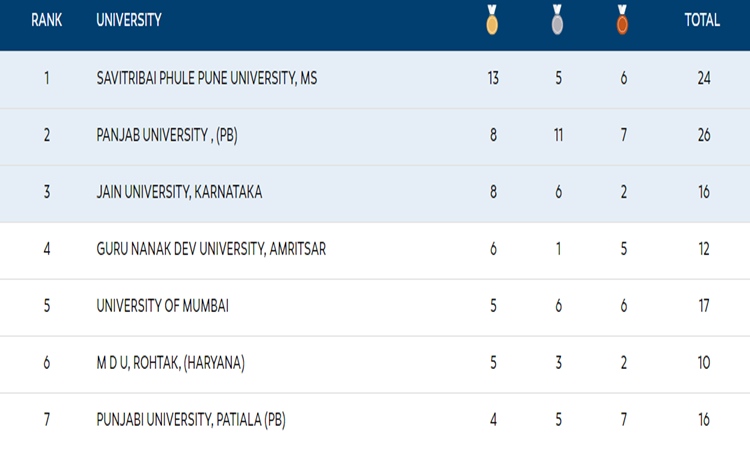The width and height of the screenshot is (750, 472).
Task: Click the RANK column header
Action: click(46, 20)
